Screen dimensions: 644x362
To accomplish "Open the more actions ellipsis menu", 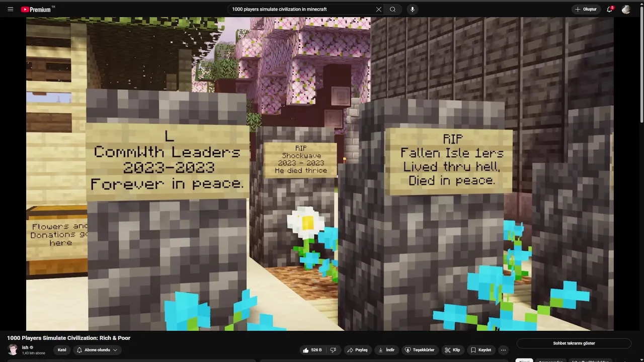I will pyautogui.click(x=503, y=350).
